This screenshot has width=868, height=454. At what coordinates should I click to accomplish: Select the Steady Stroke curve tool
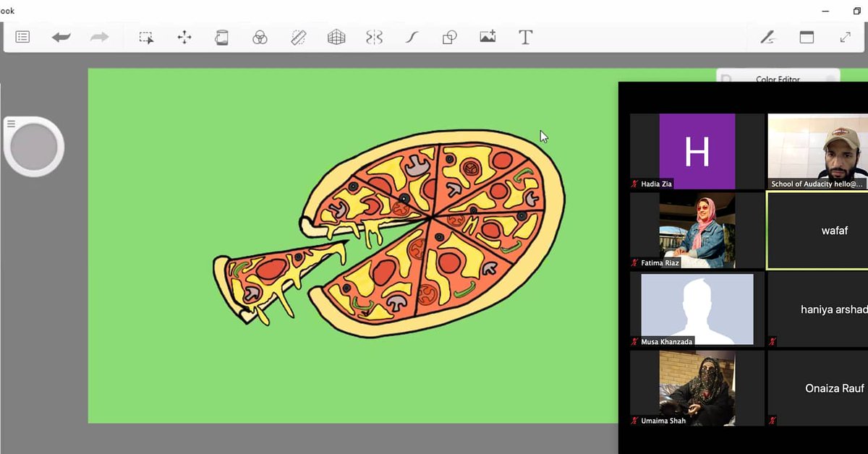[x=412, y=38]
